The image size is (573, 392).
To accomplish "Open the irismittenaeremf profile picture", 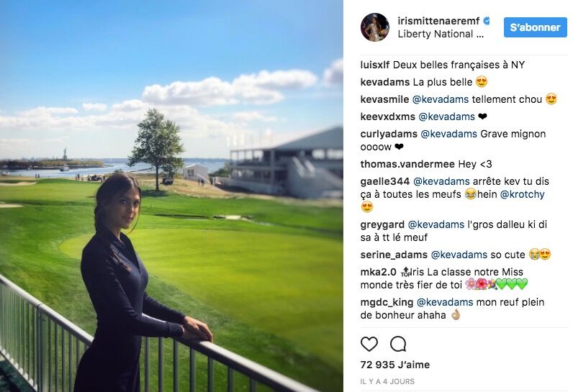I will 375,27.
